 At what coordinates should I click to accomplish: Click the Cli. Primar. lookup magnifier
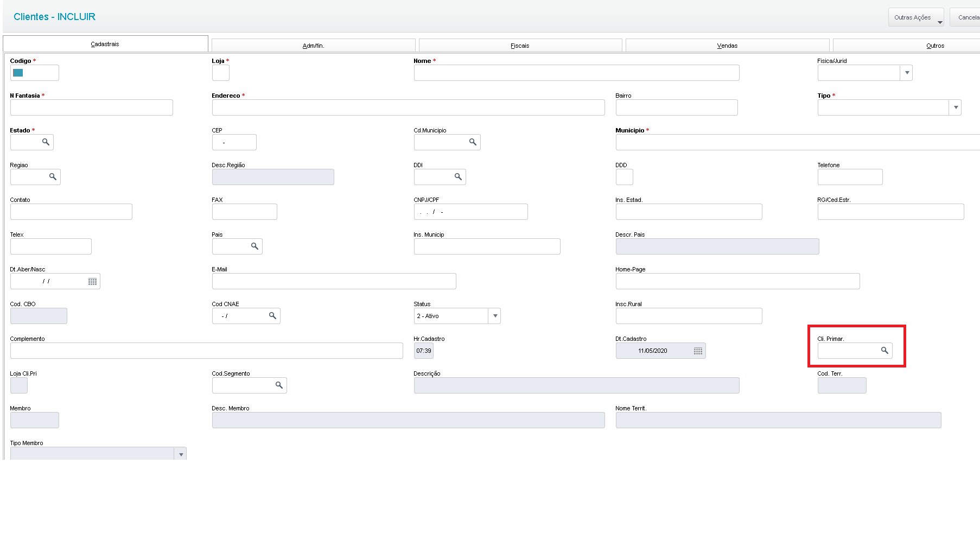(x=885, y=350)
